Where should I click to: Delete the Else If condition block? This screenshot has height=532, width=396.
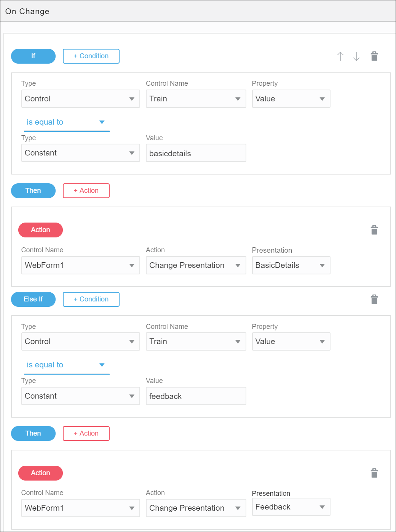[374, 300]
